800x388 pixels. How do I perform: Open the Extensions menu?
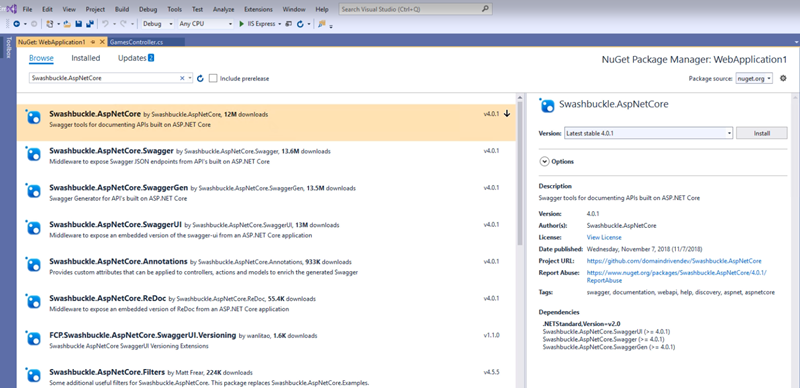click(258, 9)
